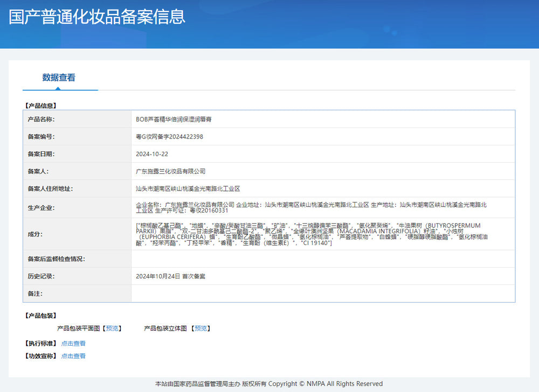
Task: Click the 【执行标准】 heading
Action: 40,343
